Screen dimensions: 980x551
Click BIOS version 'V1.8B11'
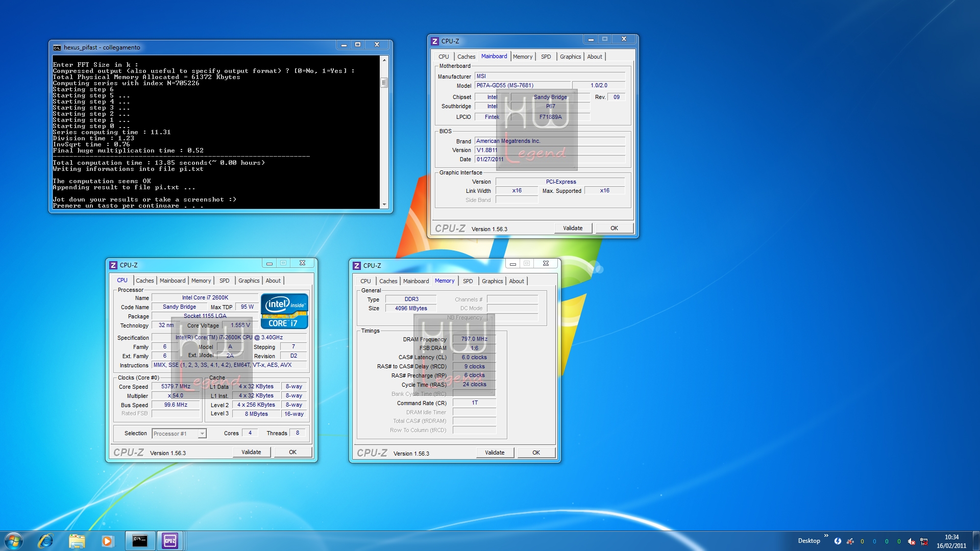pyautogui.click(x=550, y=151)
